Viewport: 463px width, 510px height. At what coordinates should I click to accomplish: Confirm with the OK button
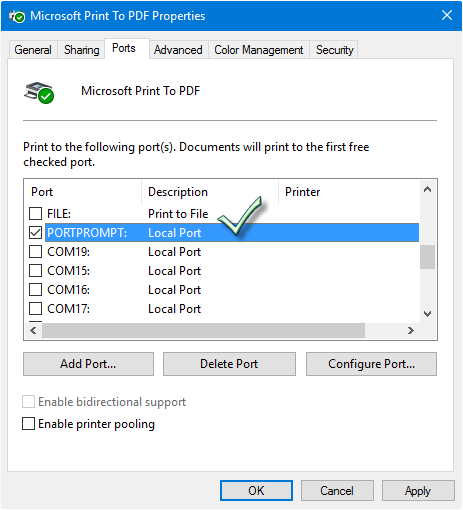(x=256, y=491)
